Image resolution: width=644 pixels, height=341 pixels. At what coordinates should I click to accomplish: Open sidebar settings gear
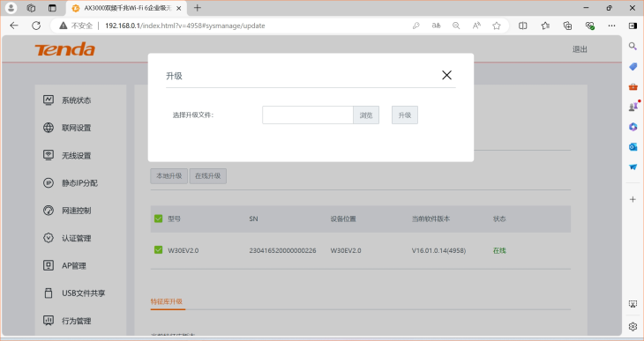pos(633,327)
